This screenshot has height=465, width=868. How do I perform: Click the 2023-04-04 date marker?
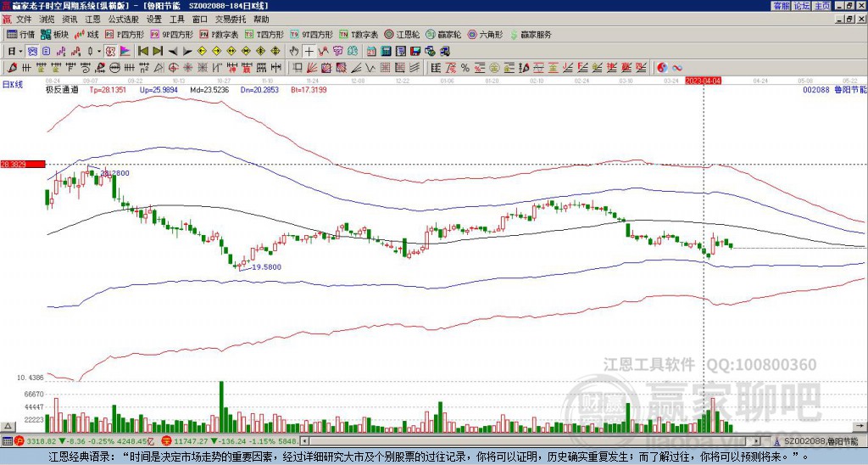[703, 81]
